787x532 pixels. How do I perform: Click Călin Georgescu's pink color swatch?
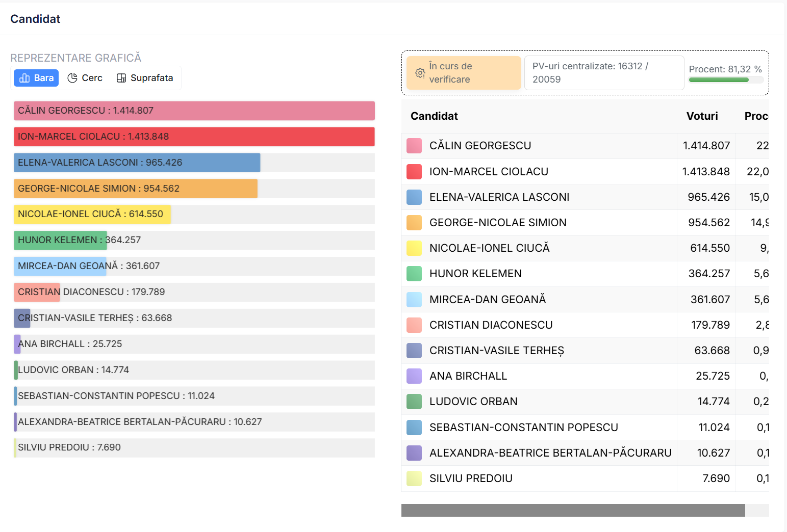tap(414, 146)
